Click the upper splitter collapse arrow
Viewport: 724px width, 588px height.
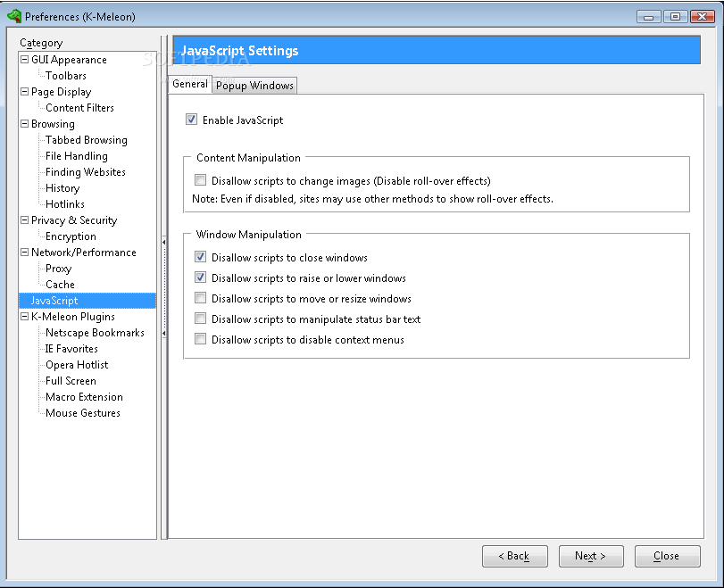point(164,242)
